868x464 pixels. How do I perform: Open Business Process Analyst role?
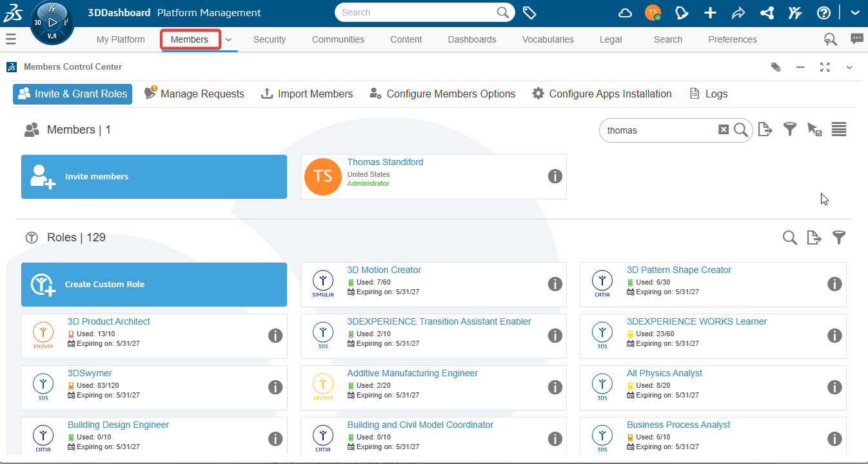678,425
